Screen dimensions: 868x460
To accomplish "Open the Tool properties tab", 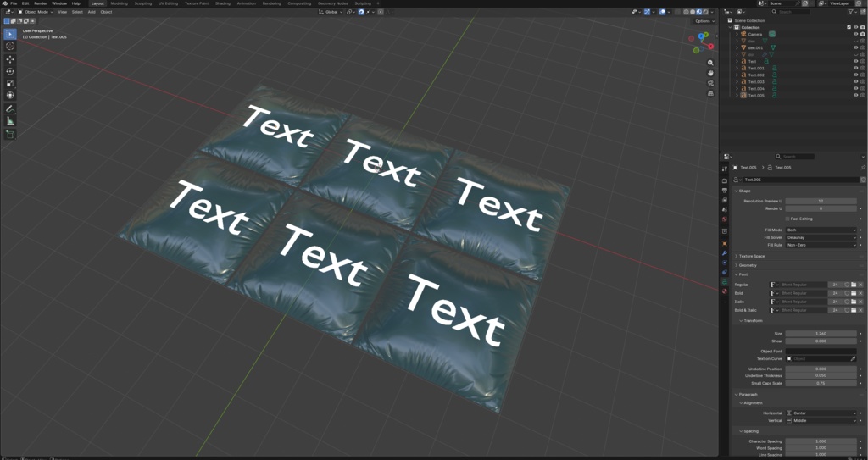I will tap(725, 169).
